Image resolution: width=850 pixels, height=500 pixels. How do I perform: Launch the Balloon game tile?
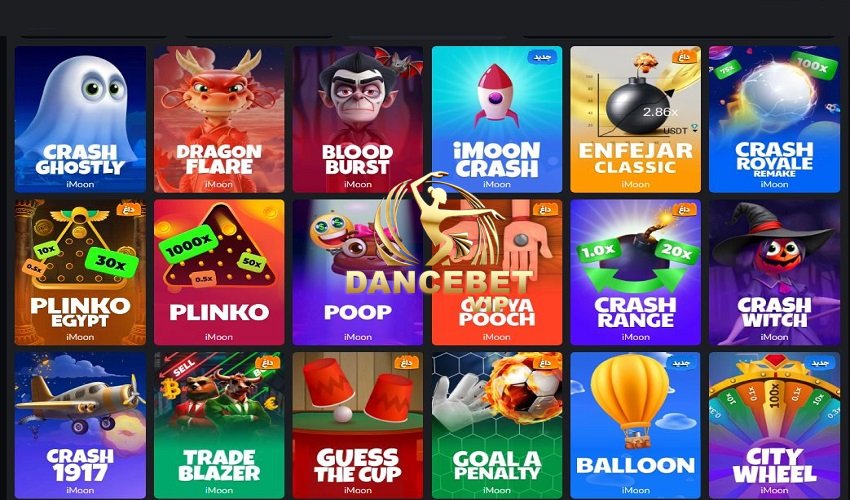click(x=635, y=425)
